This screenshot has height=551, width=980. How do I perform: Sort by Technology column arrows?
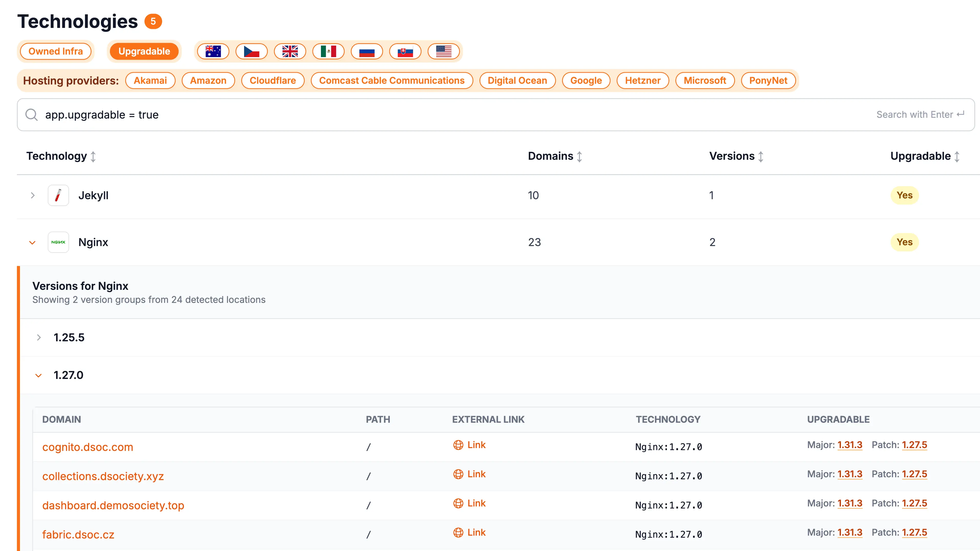pos(93,156)
